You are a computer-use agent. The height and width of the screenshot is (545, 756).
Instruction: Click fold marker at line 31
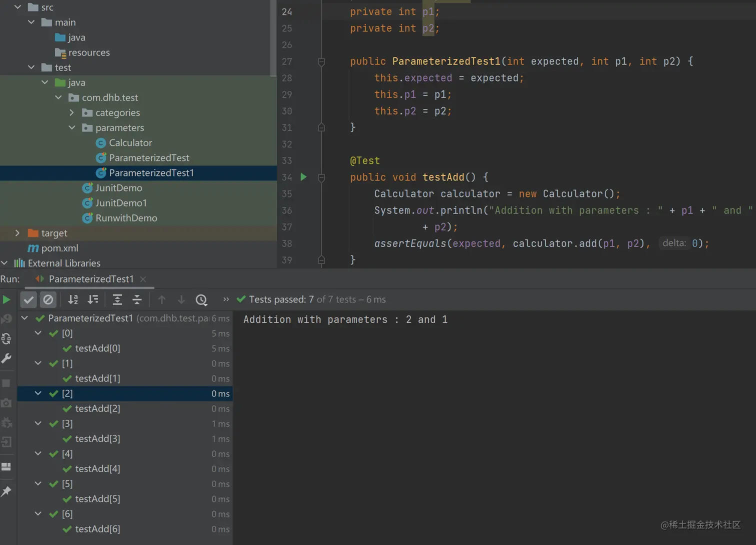[321, 127]
